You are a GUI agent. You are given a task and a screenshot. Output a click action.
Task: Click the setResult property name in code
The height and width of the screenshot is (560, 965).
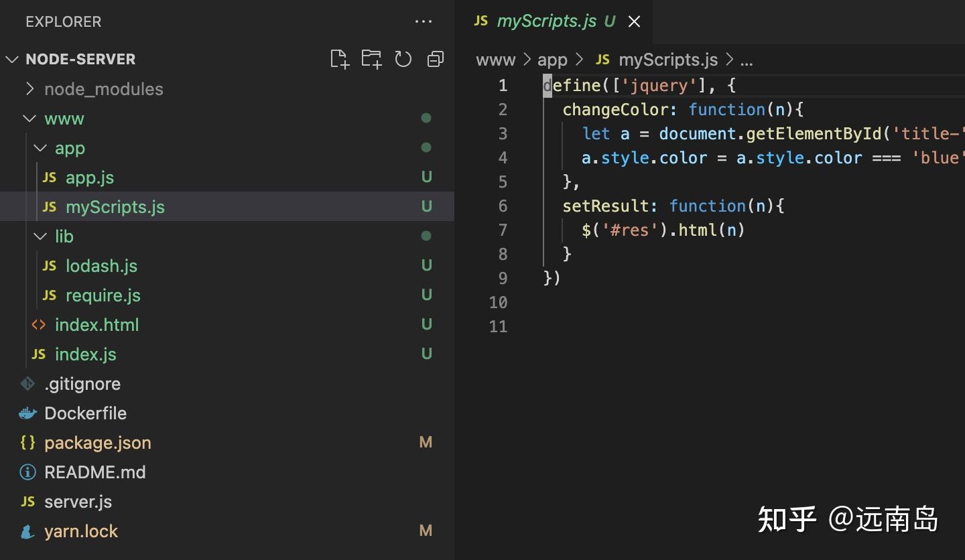click(606, 206)
